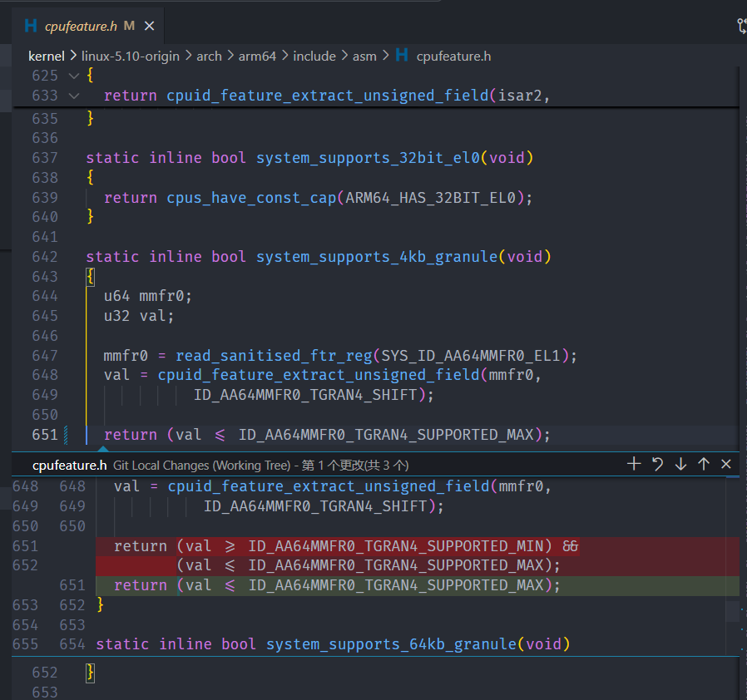The width and height of the screenshot is (747, 700).
Task: Click the H file icon in breadcrumbs
Action: pos(402,56)
